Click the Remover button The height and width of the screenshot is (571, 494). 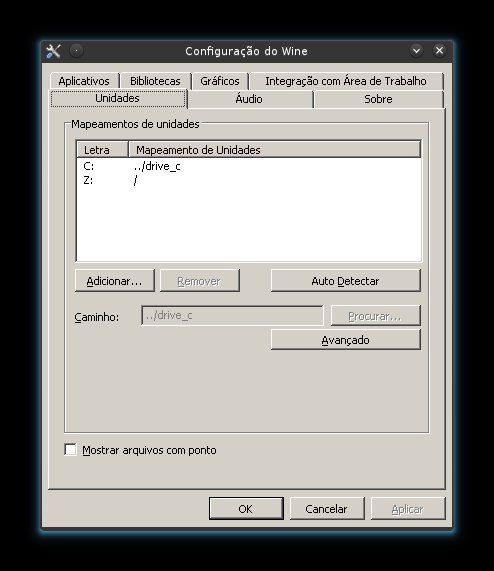[199, 281]
